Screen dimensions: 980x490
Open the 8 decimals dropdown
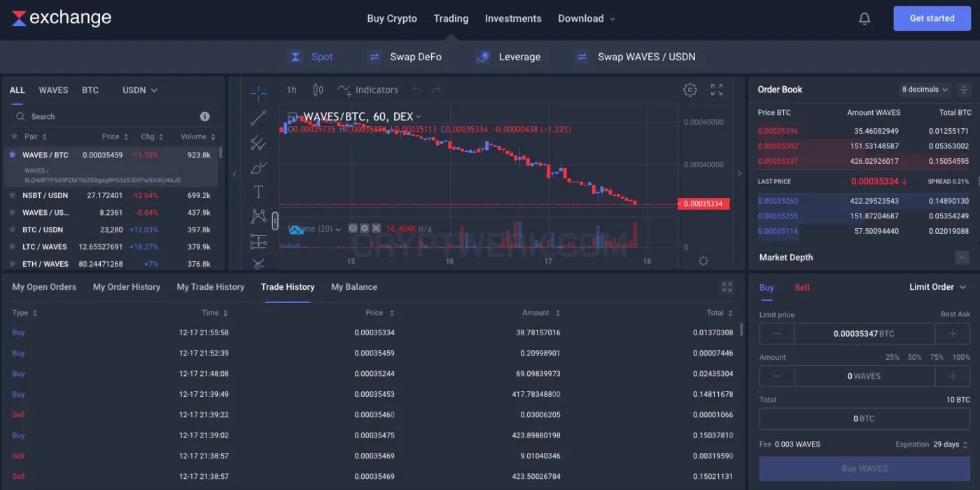(925, 90)
